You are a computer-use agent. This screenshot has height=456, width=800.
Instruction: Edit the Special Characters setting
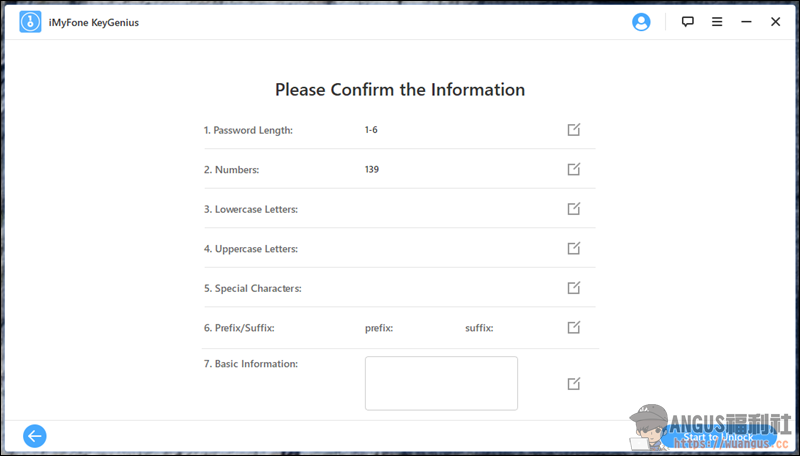click(574, 288)
